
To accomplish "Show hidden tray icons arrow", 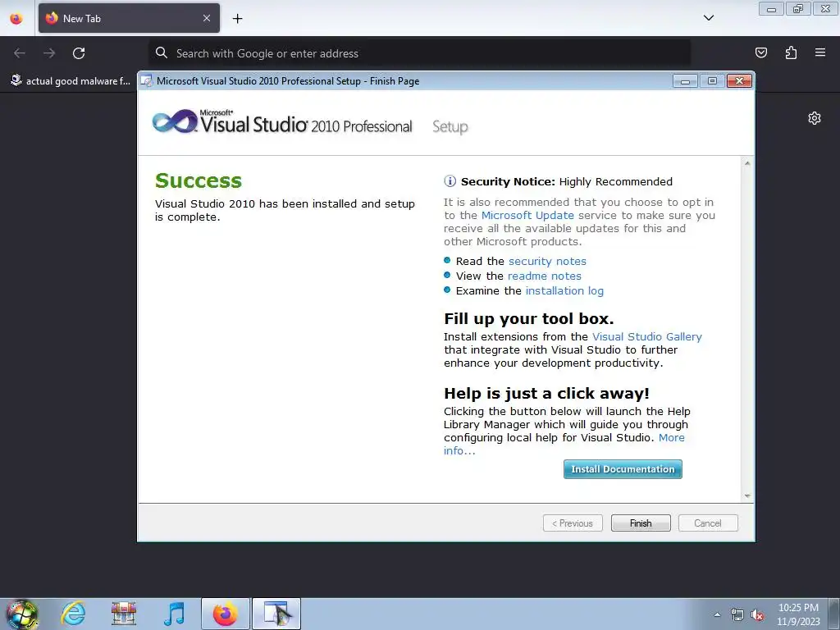I will pyautogui.click(x=717, y=614).
